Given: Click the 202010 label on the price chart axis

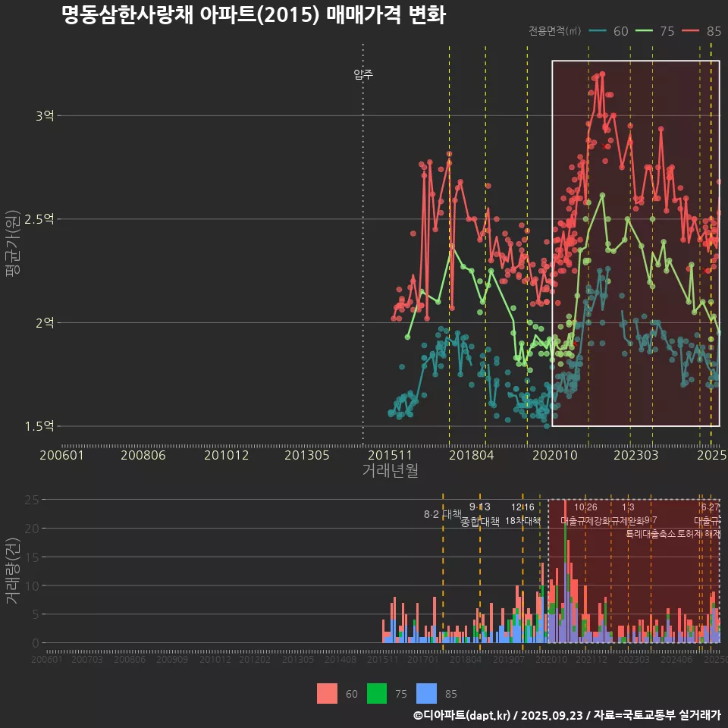Looking at the screenshot, I should point(555,455).
